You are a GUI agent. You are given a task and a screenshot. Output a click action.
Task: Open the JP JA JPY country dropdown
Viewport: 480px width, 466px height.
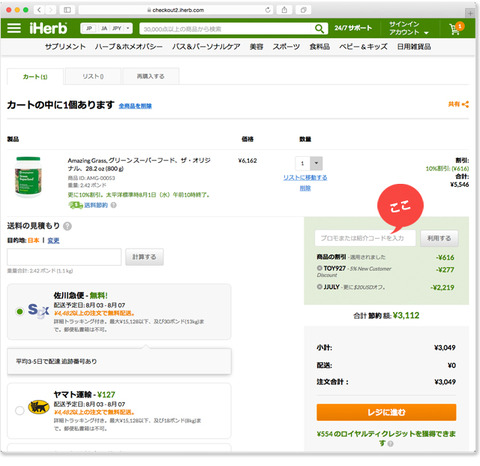tap(107, 29)
